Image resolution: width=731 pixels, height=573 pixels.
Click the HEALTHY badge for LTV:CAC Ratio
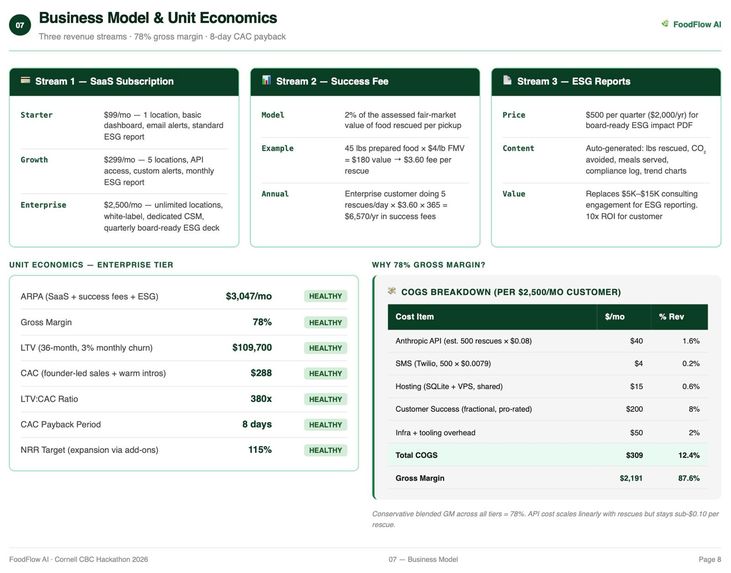pos(325,399)
